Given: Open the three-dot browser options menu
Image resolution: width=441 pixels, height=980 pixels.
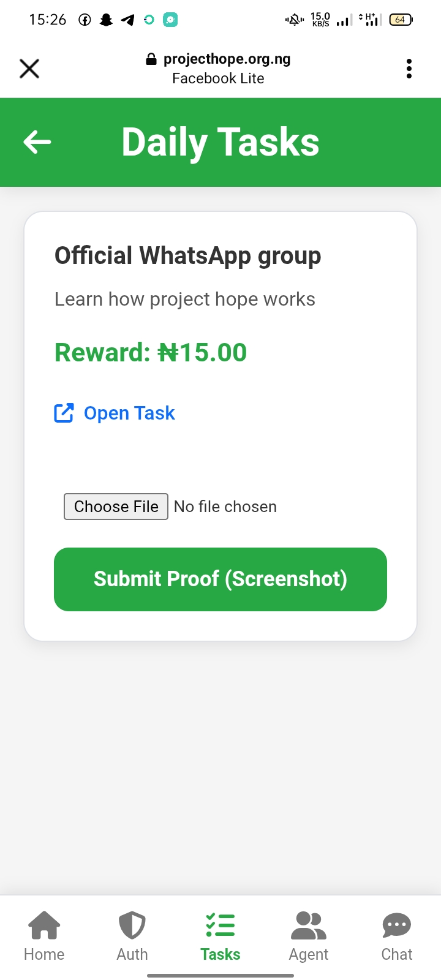Looking at the screenshot, I should point(409,69).
